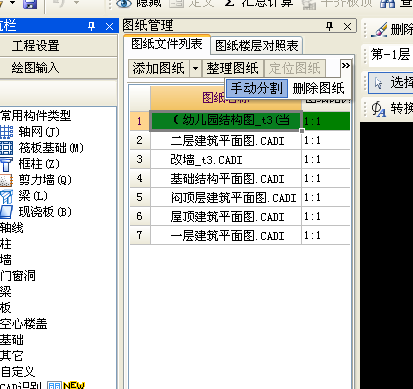Select the 基础结构平面图.CADI drawing
413x389 pixels.
[226, 178]
